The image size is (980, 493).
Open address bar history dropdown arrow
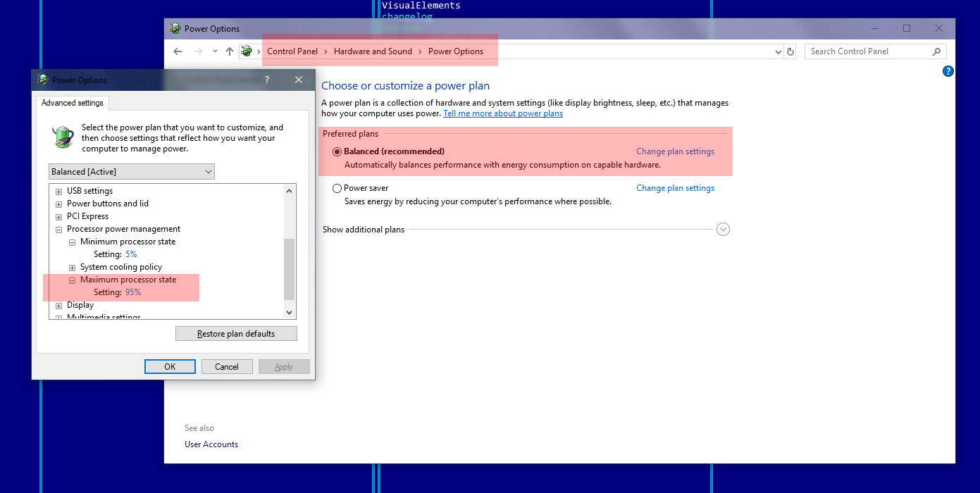[779, 51]
